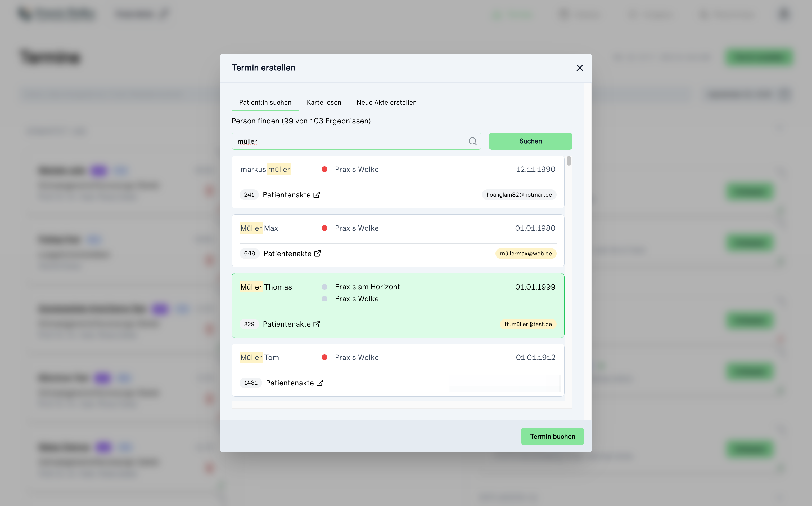This screenshot has width=812, height=506.
Task: Click the magnifier icon in search field
Action: pyautogui.click(x=472, y=141)
